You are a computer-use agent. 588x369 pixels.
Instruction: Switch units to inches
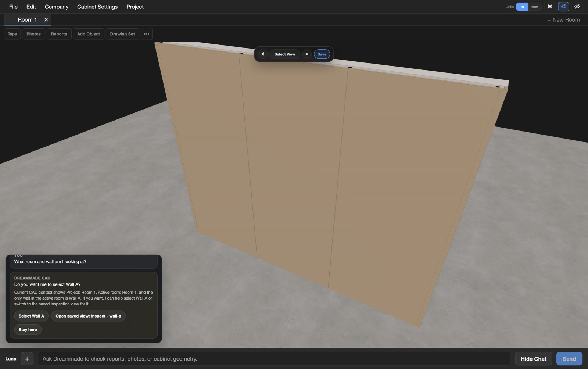tap(522, 7)
